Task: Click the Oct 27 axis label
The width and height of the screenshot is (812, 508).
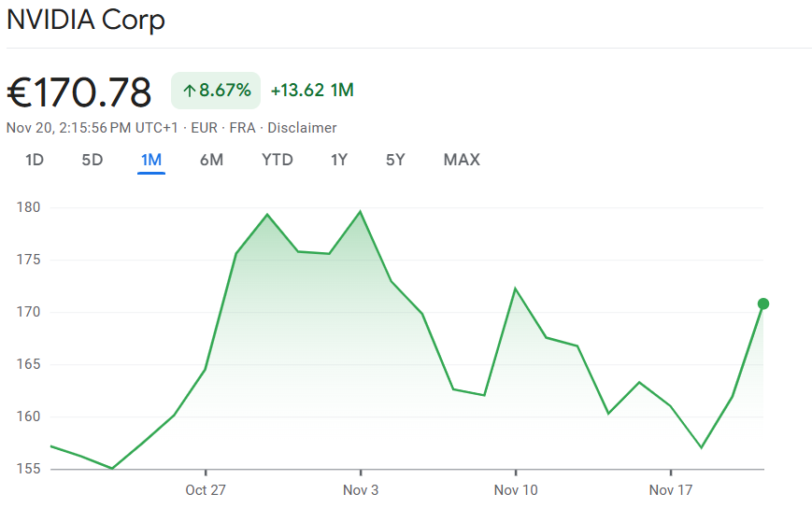Action: coord(206,489)
